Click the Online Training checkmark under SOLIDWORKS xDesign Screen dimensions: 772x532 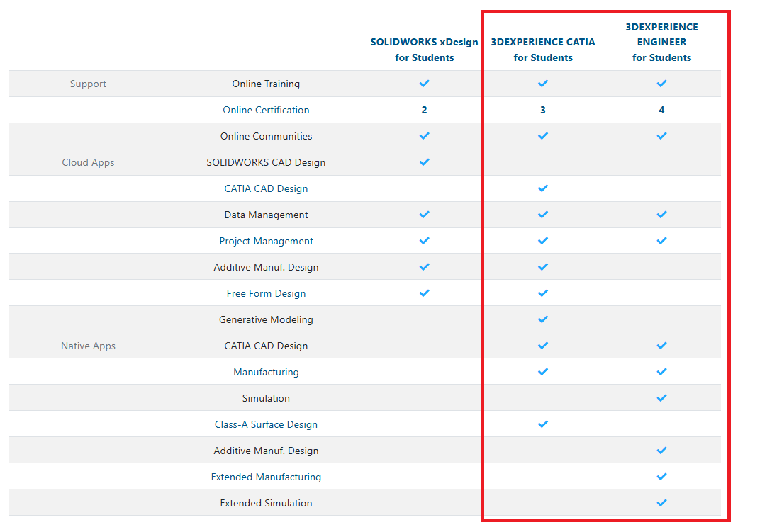point(424,84)
